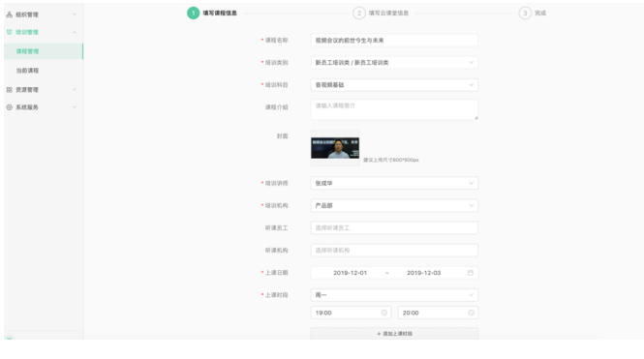
Task: Click the 20:00 end time field
Action: [x=438, y=313]
